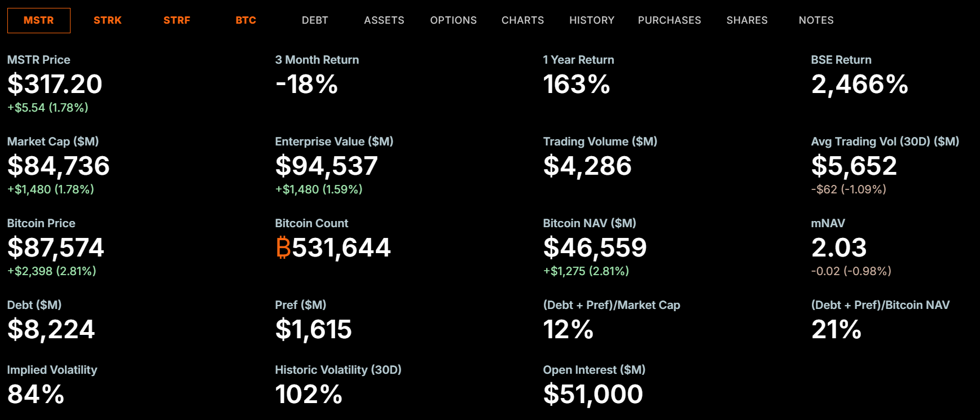View the OPTIONS section
This screenshot has height=420, width=980.
454,20
